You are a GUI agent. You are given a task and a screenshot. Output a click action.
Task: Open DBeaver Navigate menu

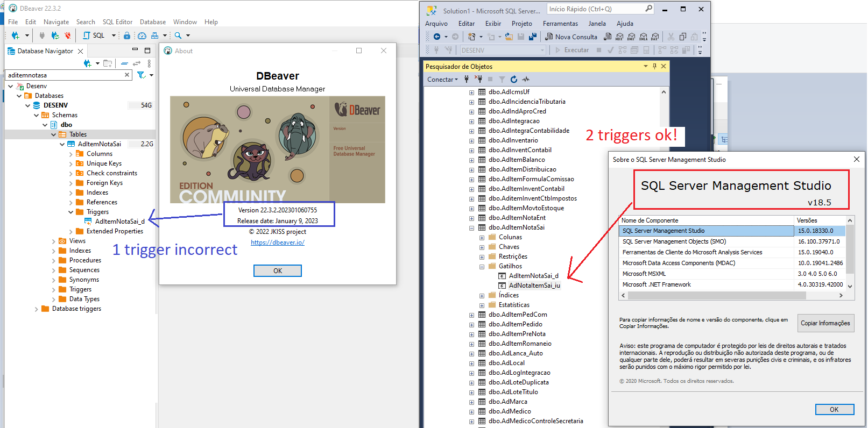click(x=56, y=22)
